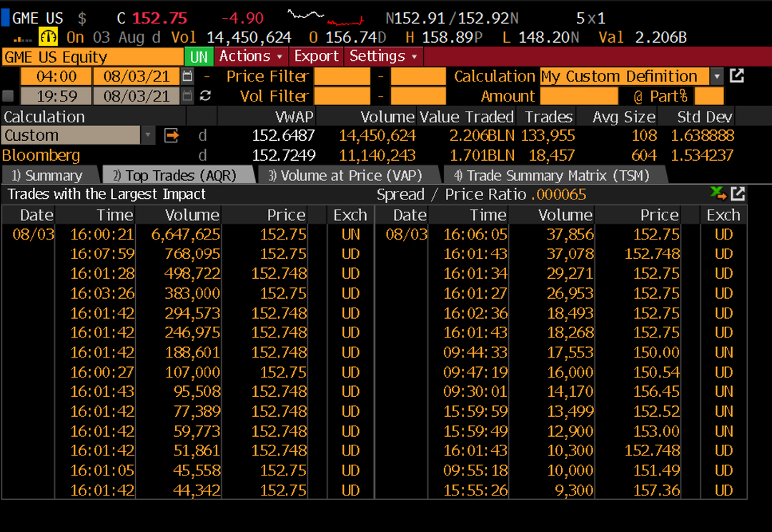Click the Val 2.206B figure in header
The height and width of the screenshot is (532, 772).
point(643,37)
